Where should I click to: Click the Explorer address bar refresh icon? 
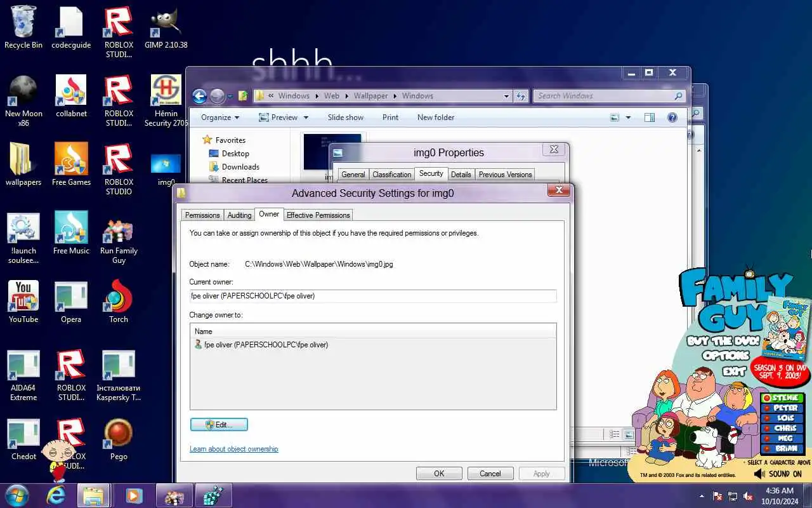[521, 96]
